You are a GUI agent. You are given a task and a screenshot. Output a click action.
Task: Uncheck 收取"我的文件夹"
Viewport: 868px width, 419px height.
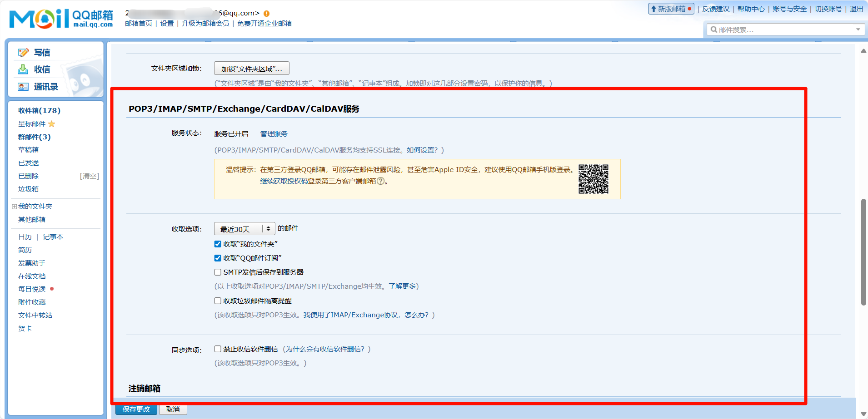[218, 244]
